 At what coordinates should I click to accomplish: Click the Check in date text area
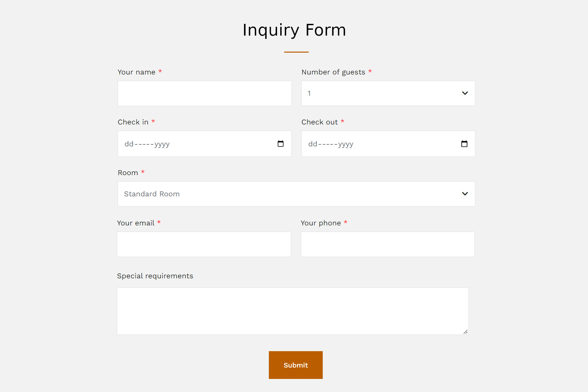pos(147,144)
